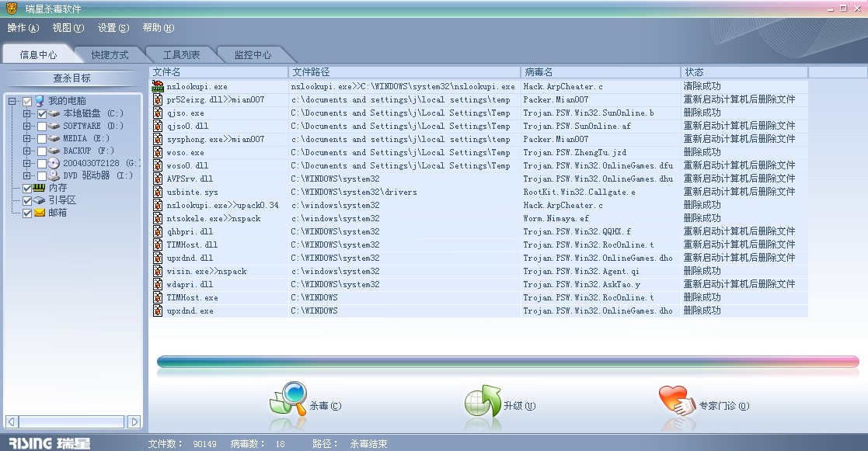Expand the SOFTWARE (D:) node
The width and height of the screenshot is (868, 451).
[x=26, y=126]
